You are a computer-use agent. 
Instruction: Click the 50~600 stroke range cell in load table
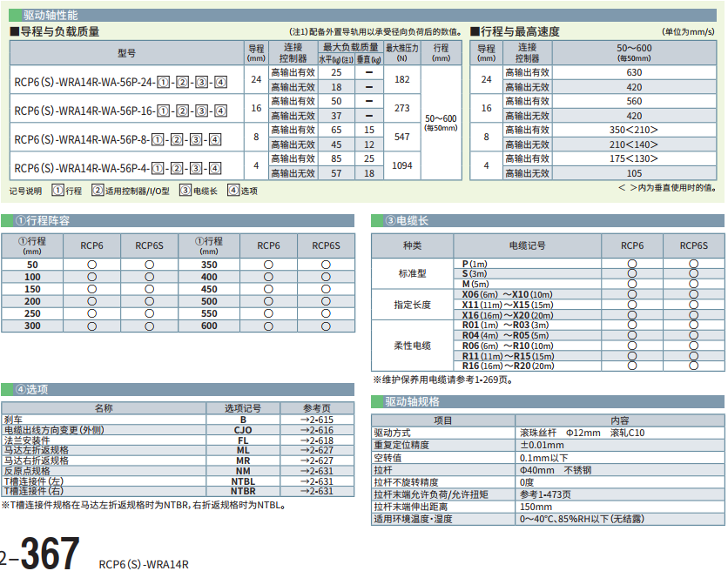pos(442,123)
